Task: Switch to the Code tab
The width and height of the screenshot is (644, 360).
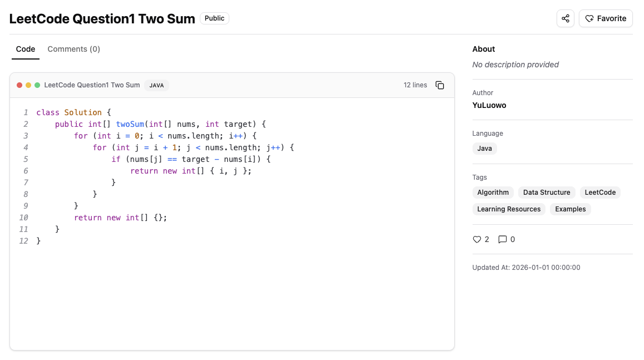Action: click(x=26, y=50)
